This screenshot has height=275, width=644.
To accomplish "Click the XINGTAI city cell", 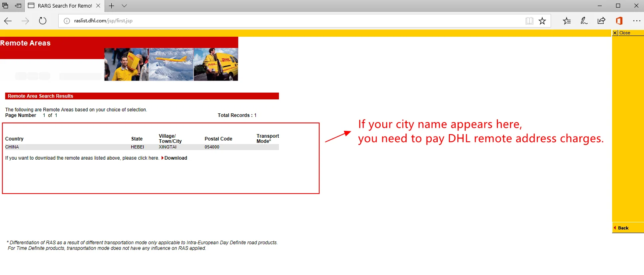I will (168, 147).
